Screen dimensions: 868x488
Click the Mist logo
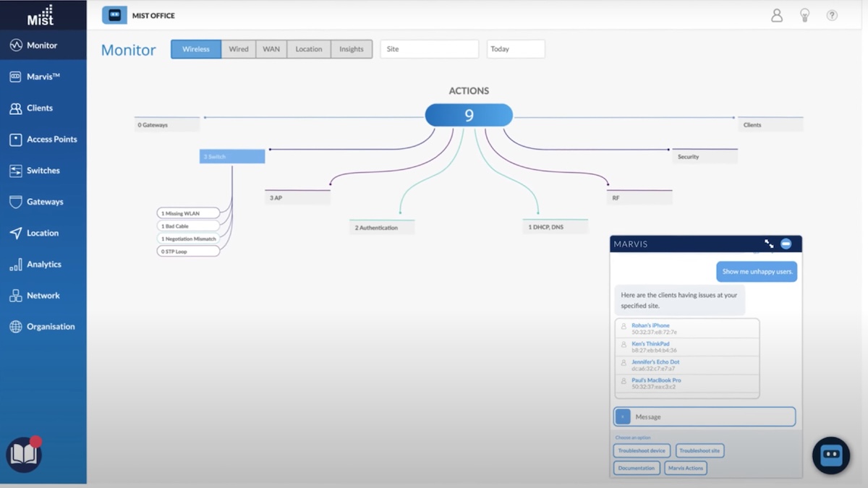point(41,14)
